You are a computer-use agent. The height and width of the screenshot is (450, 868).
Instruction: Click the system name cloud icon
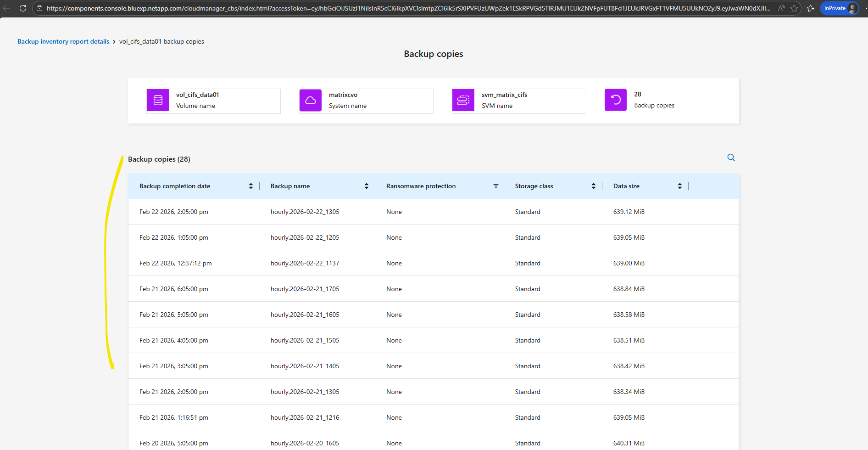point(311,100)
